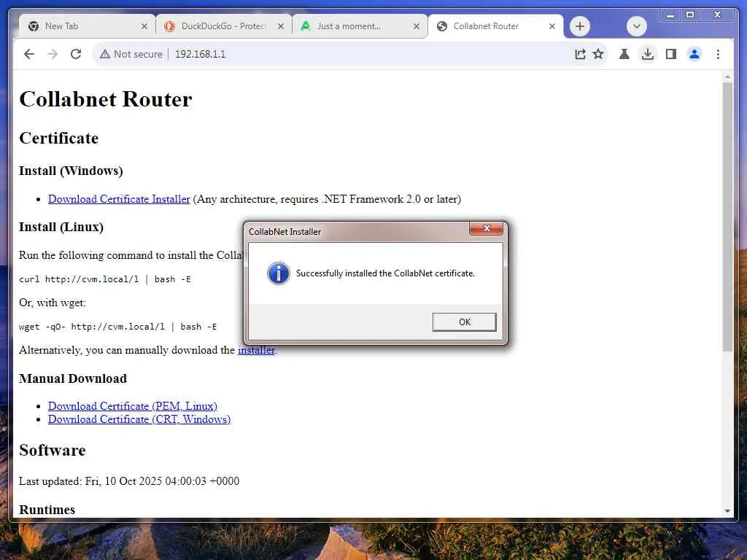Image resolution: width=747 pixels, height=560 pixels.
Task: Open the Chrome Labs flask icon
Action: (x=624, y=54)
